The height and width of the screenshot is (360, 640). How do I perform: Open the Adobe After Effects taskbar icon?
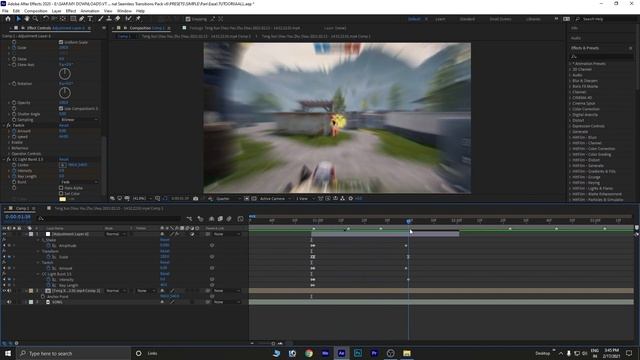[x=341, y=353]
